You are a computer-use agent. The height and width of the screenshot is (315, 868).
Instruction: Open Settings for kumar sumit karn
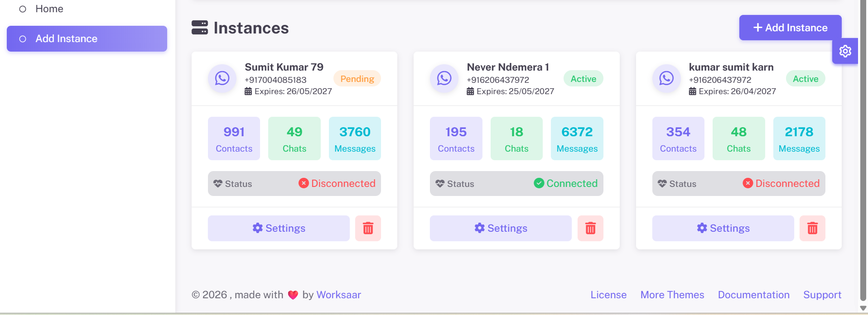coord(723,228)
